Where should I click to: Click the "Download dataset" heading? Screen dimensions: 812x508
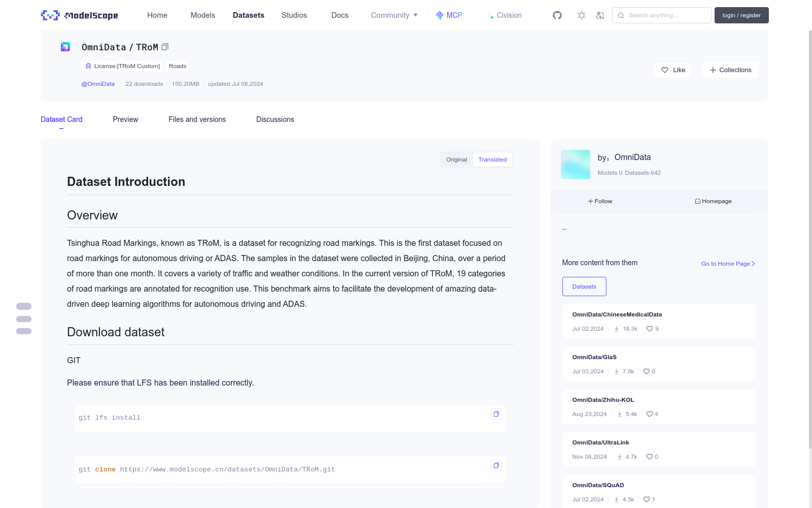(116, 332)
